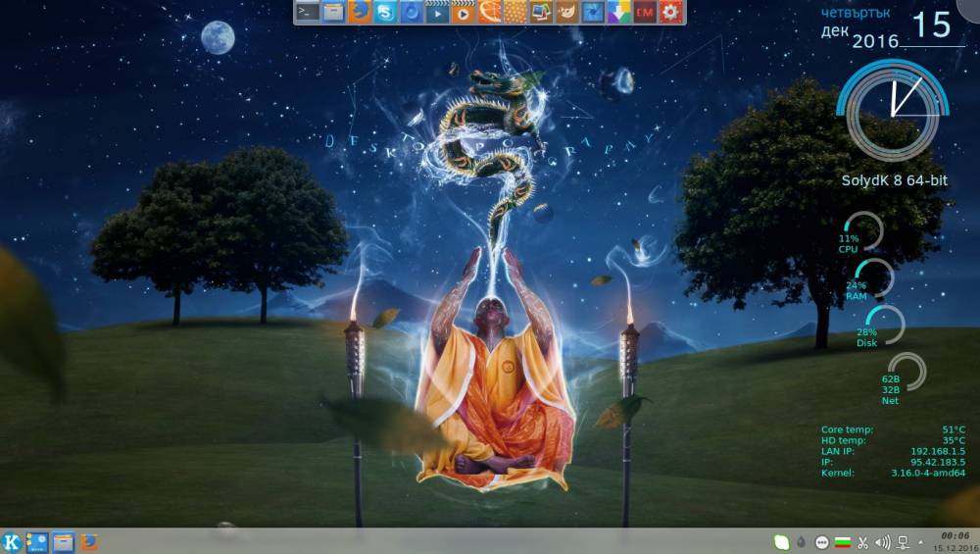980x554 pixels.
Task: Open the terminal from the top dock
Action: click(x=308, y=11)
